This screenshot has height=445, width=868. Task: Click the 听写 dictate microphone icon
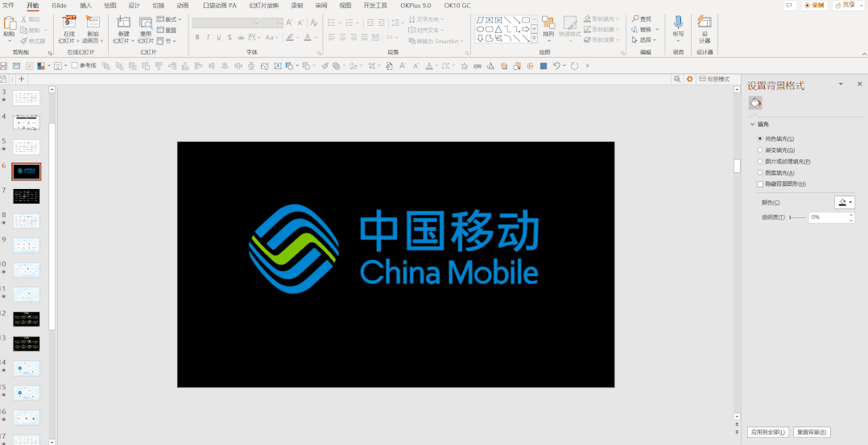coord(678,23)
